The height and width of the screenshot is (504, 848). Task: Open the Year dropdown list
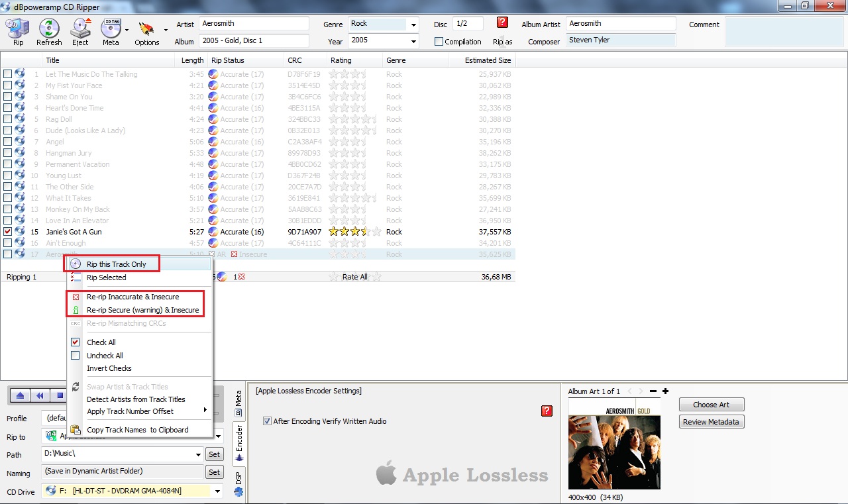(413, 41)
